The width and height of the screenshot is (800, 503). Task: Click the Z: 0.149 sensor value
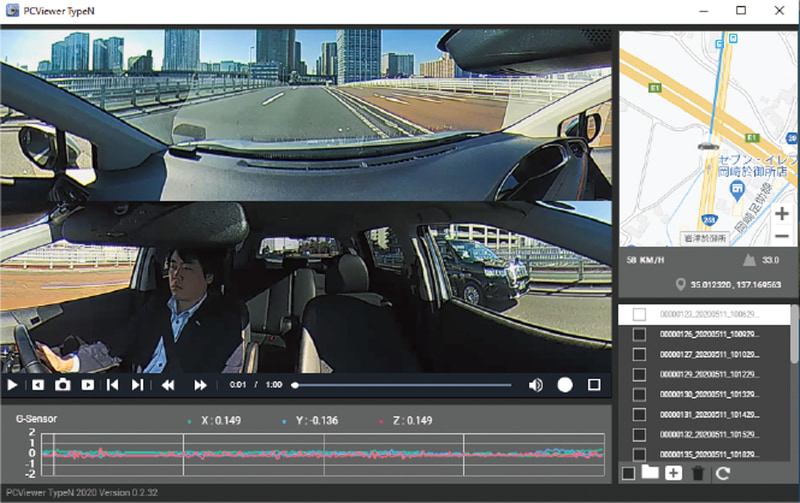[412, 421]
